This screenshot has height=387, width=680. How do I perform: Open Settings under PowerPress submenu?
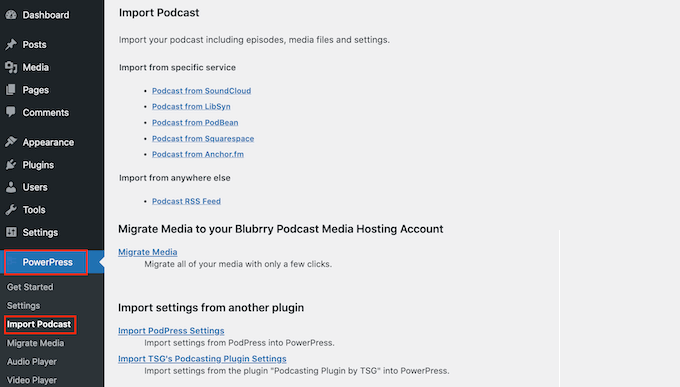coord(23,306)
